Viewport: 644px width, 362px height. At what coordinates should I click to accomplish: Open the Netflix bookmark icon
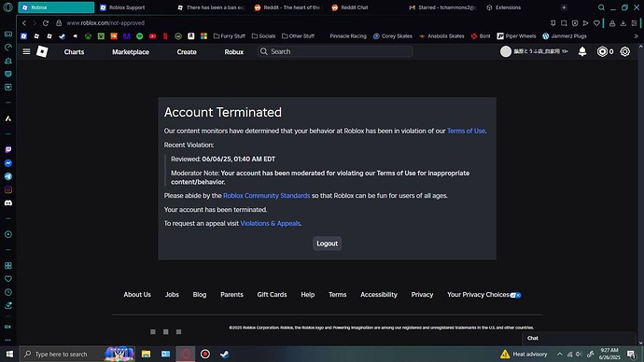click(x=165, y=36)
